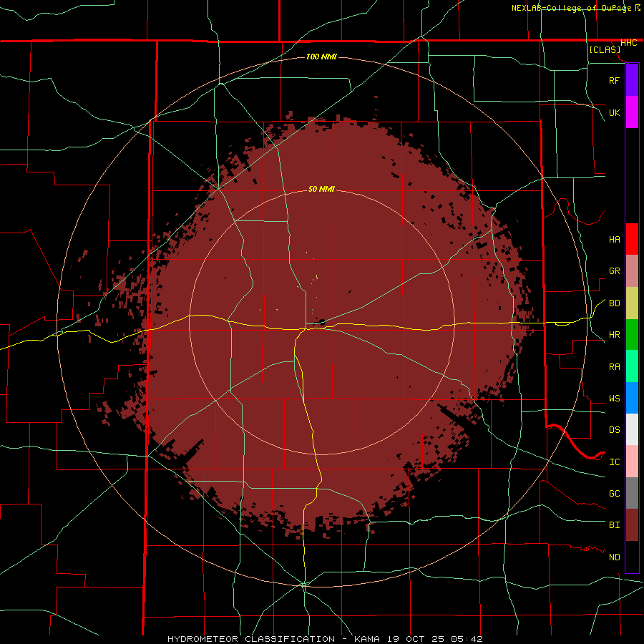Pick the RA light-green legend swatch

point(632,366)
